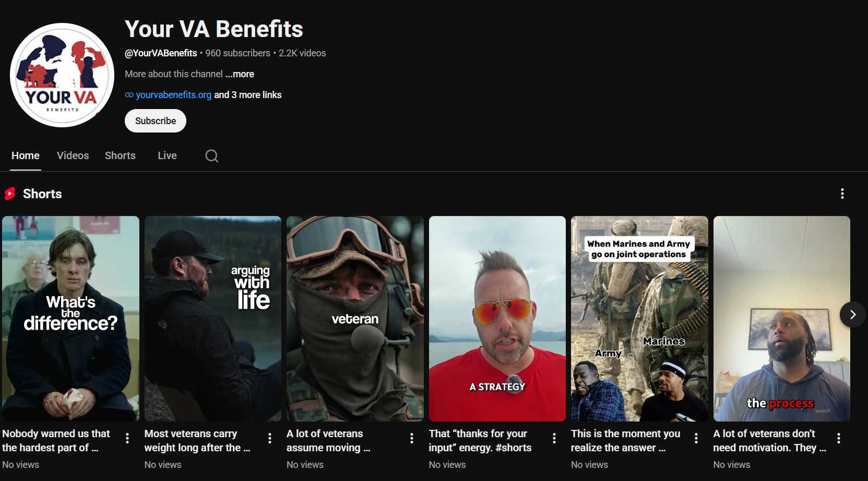
Task: Play the "A STRATEGY" short thumbnail
Action: (497, 319)
